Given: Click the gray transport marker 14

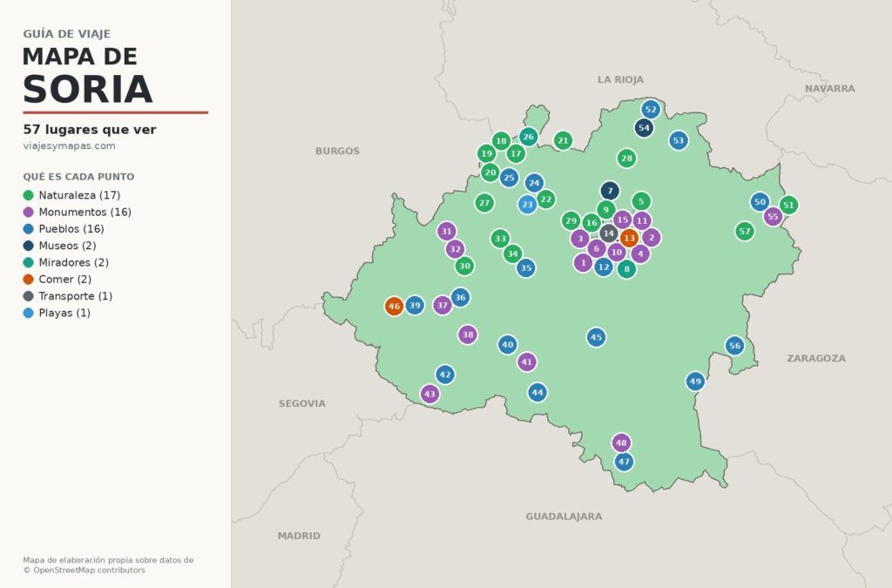Looking at the screenshot, I should point(609,233).
